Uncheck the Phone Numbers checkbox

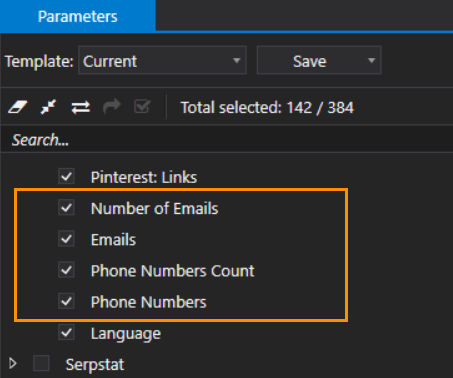(x=66, y=301)
